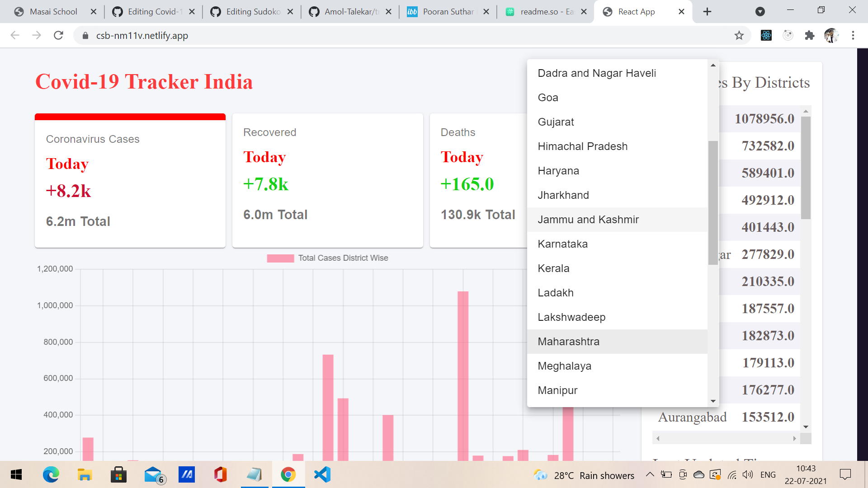Open the notification center icon
The height and width of the screenshot is (488, 868).
[845, 474]
